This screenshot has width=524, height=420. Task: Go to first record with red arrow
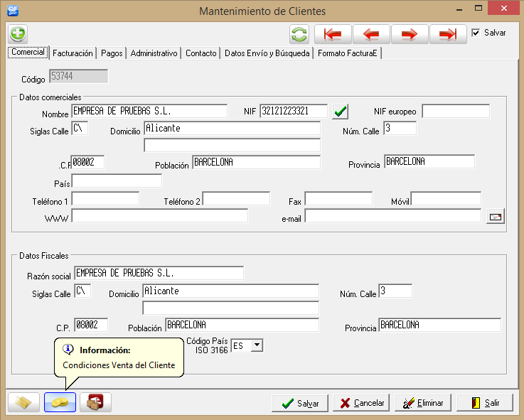333,34
